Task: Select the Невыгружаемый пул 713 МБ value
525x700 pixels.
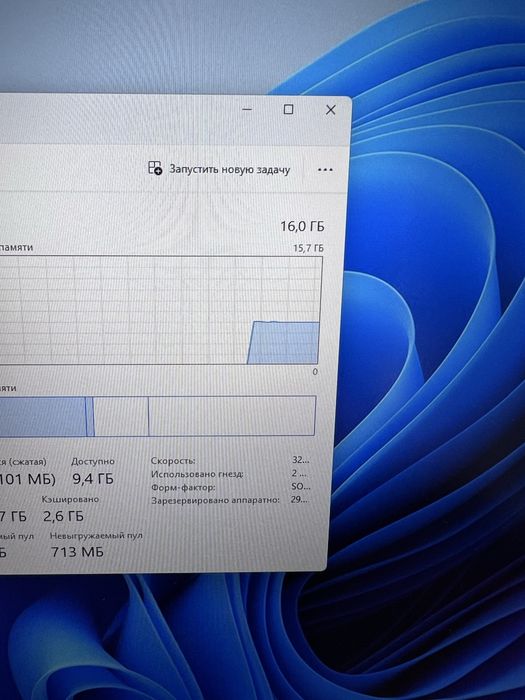Action: pos(77,552)
